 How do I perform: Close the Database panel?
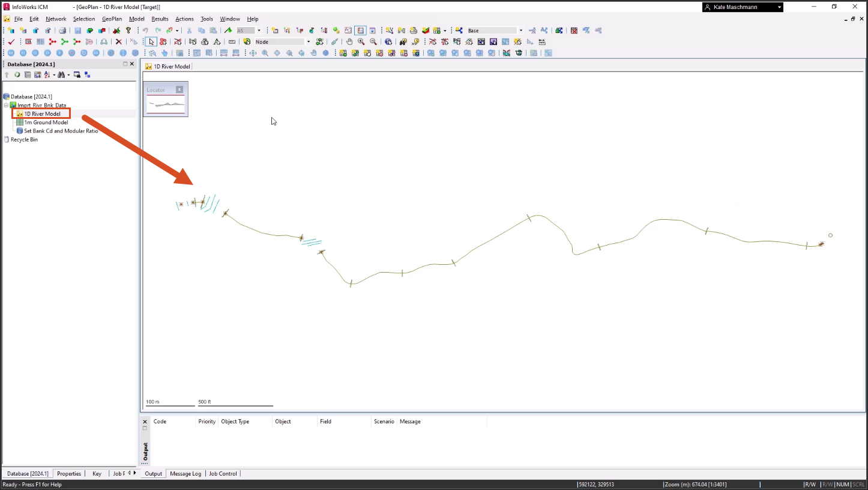tap(132, 64)
